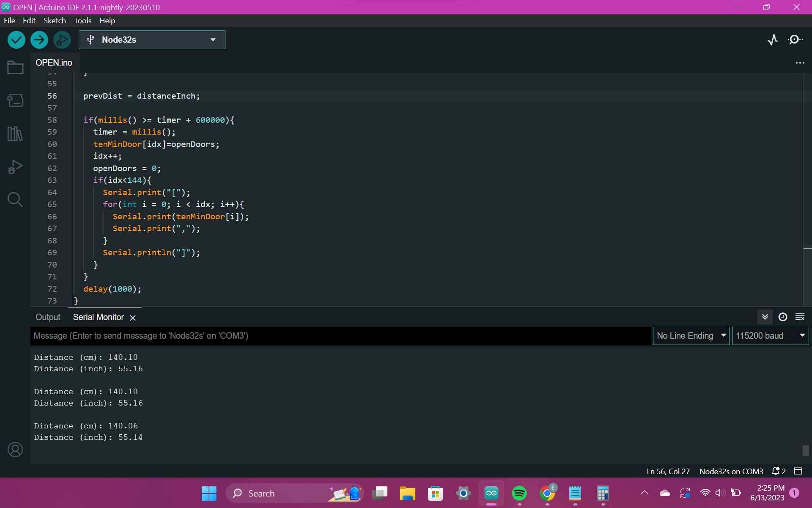Click the Upload arrow button
This screenshot has height=508, width=812.
click(39, 40)
